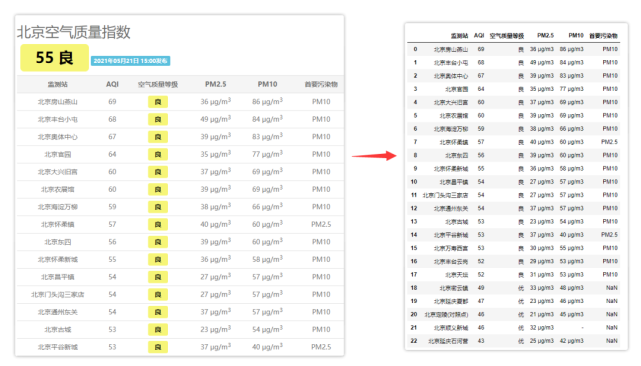Click the PM2.5 column header in left table
Screen dimensions: 641x366
coord(215,84)
